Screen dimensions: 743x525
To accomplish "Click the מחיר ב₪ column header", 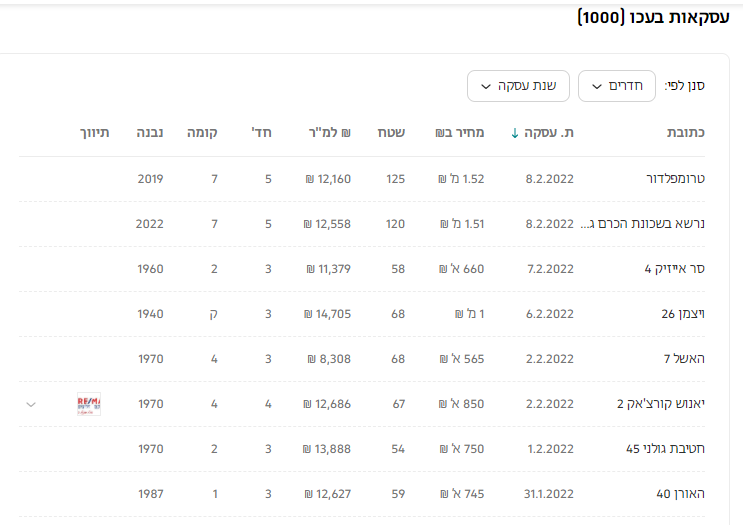I will pos(461,133).
